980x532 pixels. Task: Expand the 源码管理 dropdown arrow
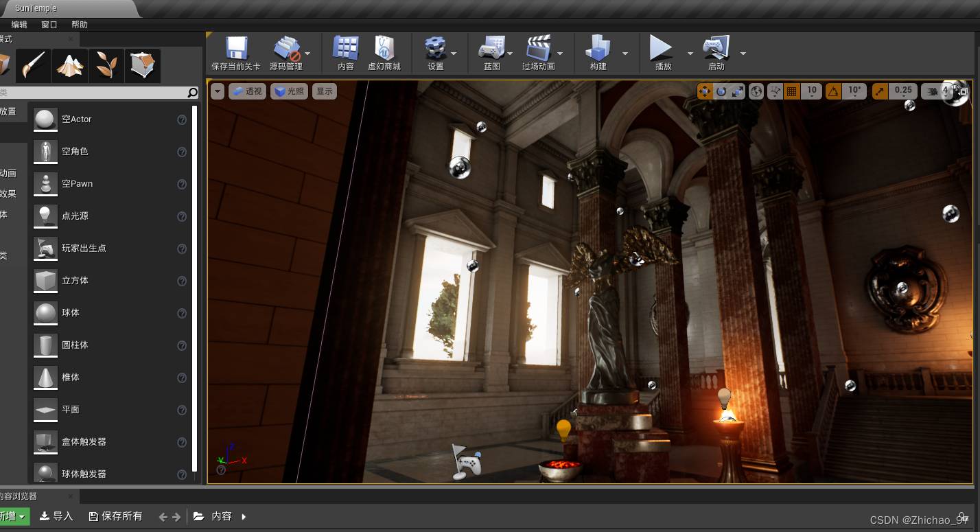307,54
